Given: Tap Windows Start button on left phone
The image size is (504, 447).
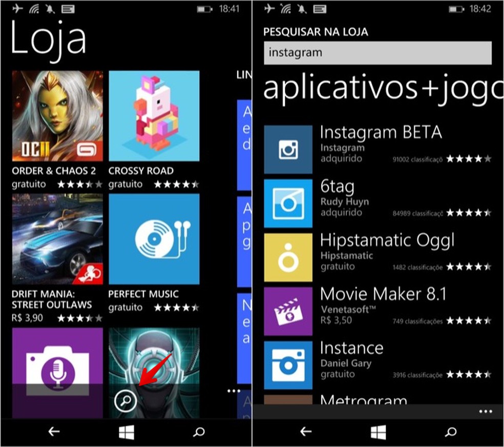Looking at the screenshot, I should tap(127, 432).
